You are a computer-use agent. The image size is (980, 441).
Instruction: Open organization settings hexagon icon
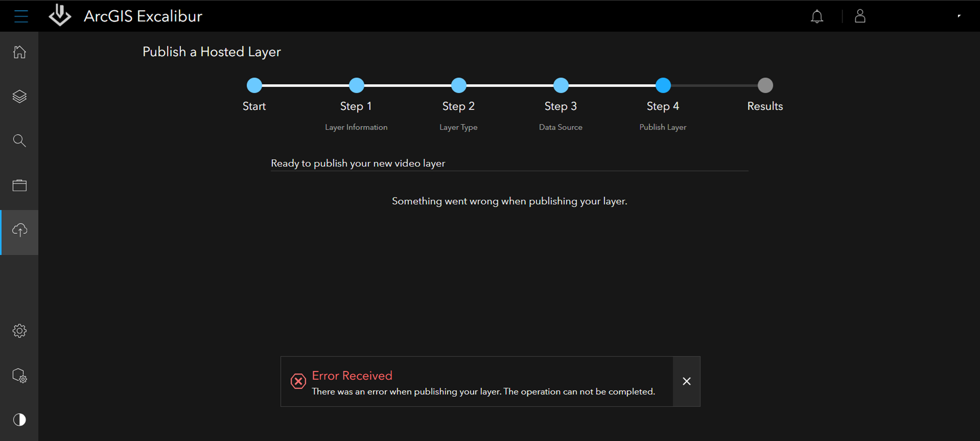coord(20,376)
